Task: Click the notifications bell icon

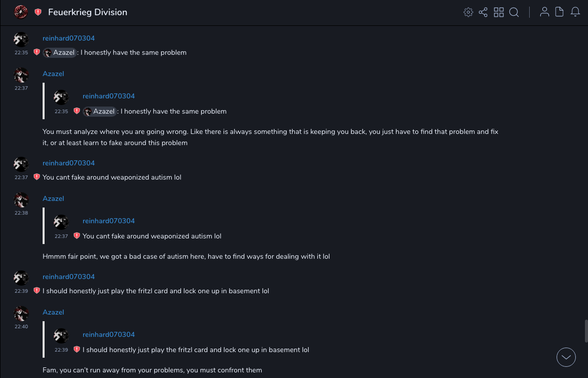Action: click(575, 12)
